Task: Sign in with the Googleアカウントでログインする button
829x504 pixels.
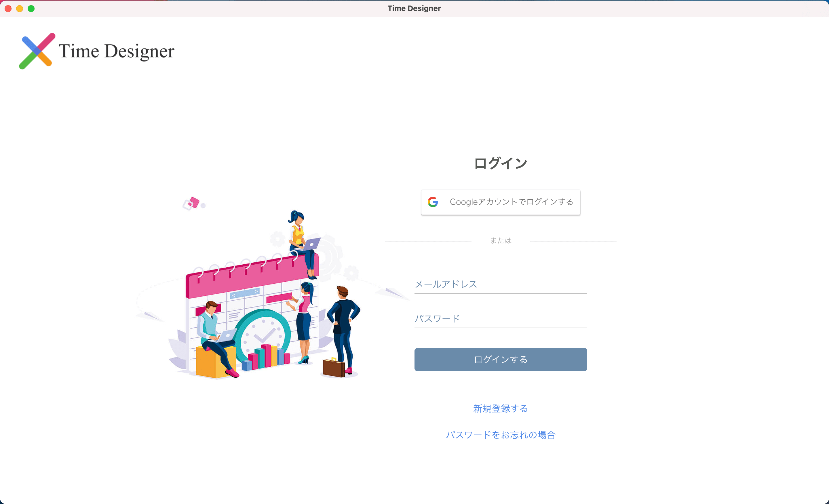Action: point(500,201)
